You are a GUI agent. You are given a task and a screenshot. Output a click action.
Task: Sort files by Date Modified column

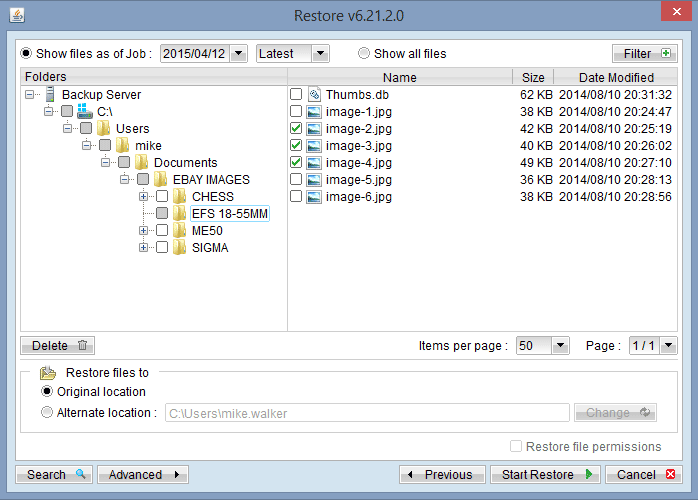[615, 77]
